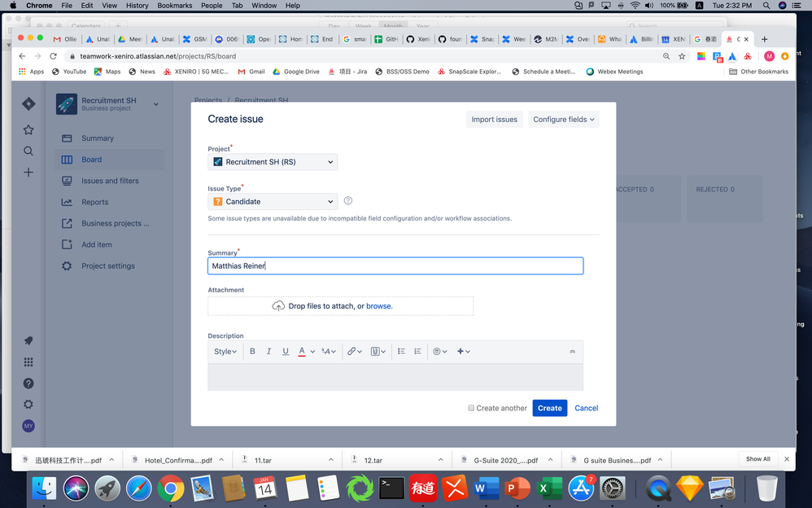Open the link insert dropdown
Image resolution: width=812 pixels, height=508 pixels.
[355, 352]
